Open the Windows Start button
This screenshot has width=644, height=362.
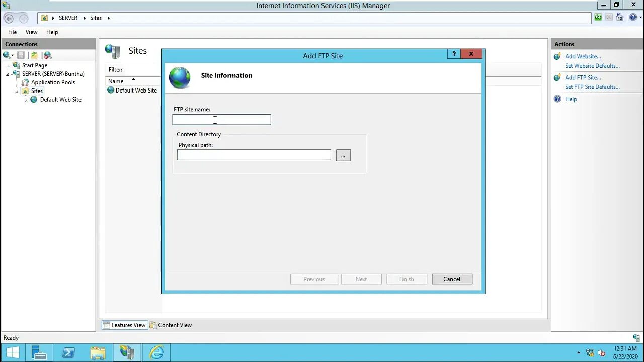13,353
